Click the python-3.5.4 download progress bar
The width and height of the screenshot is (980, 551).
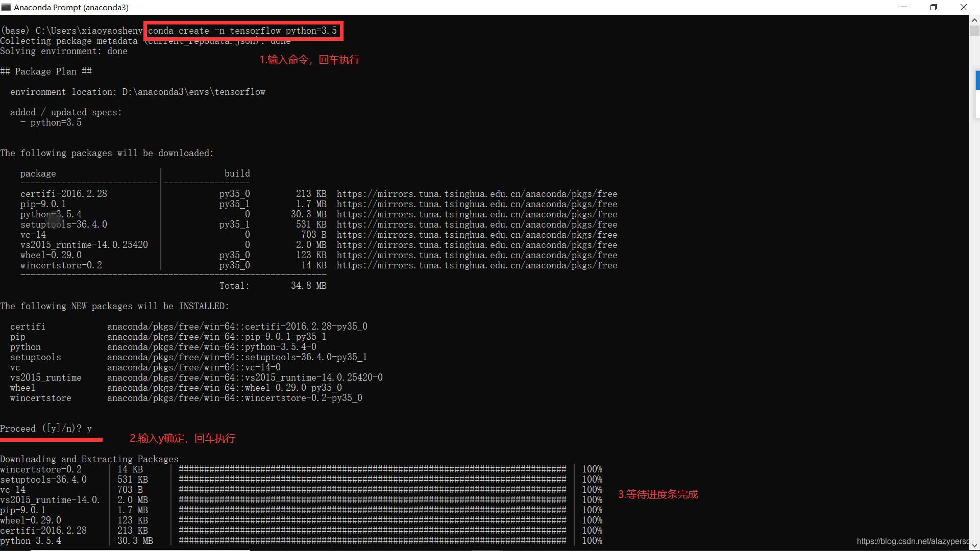point(372,540)
